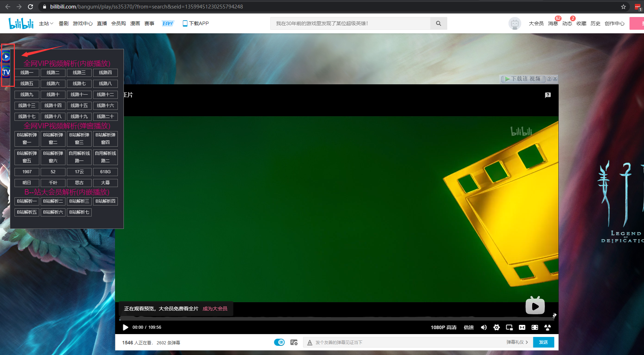The image size is (644, 355).
Task: Open web fullscreen with the widescreen icon
Action: 522,327
